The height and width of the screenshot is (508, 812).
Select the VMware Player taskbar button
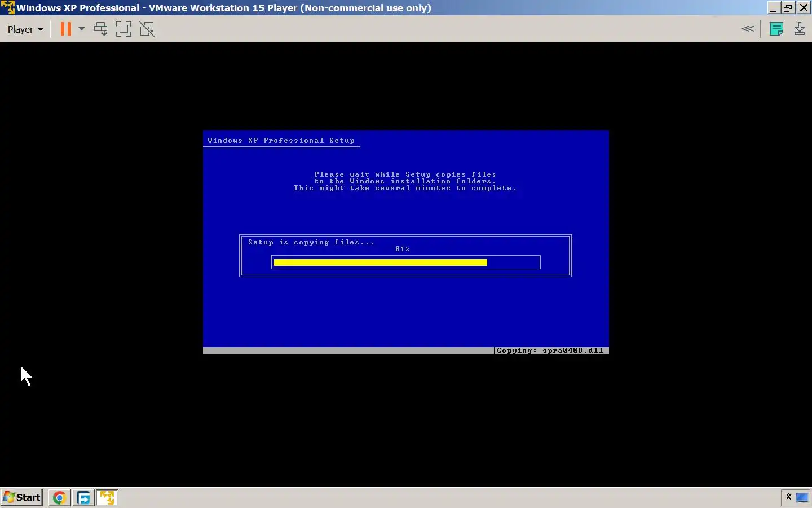107,498
